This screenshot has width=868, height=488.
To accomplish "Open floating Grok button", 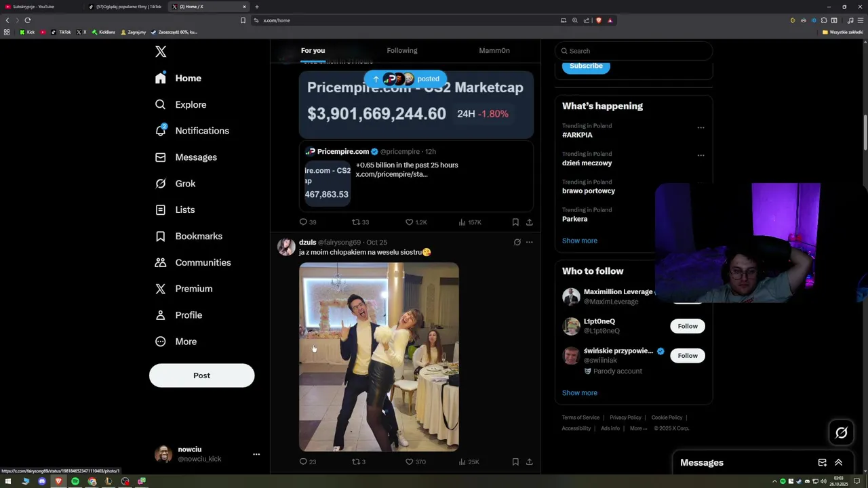I will (842, 432).
